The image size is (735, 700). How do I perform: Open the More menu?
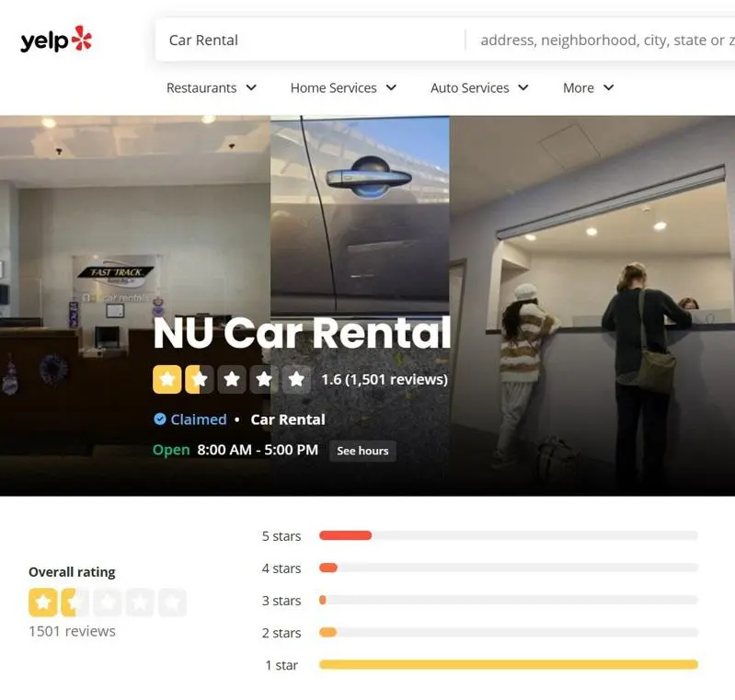pos(589,87)
